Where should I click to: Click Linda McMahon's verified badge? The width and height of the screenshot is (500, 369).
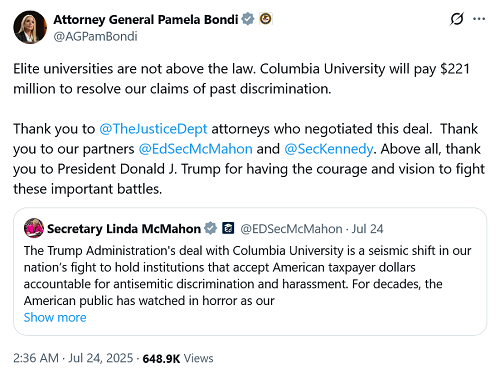210,228
